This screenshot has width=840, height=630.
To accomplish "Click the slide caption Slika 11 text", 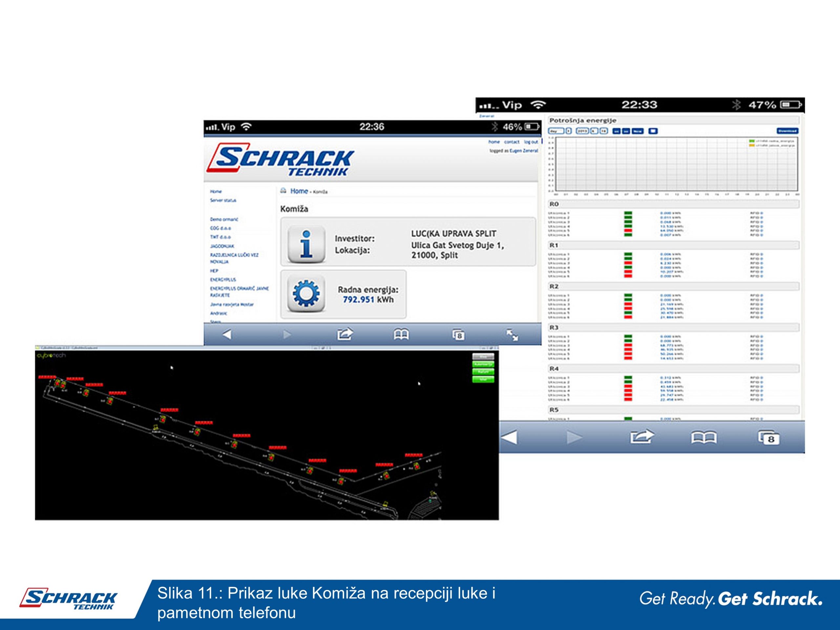I will pos(326,603).
